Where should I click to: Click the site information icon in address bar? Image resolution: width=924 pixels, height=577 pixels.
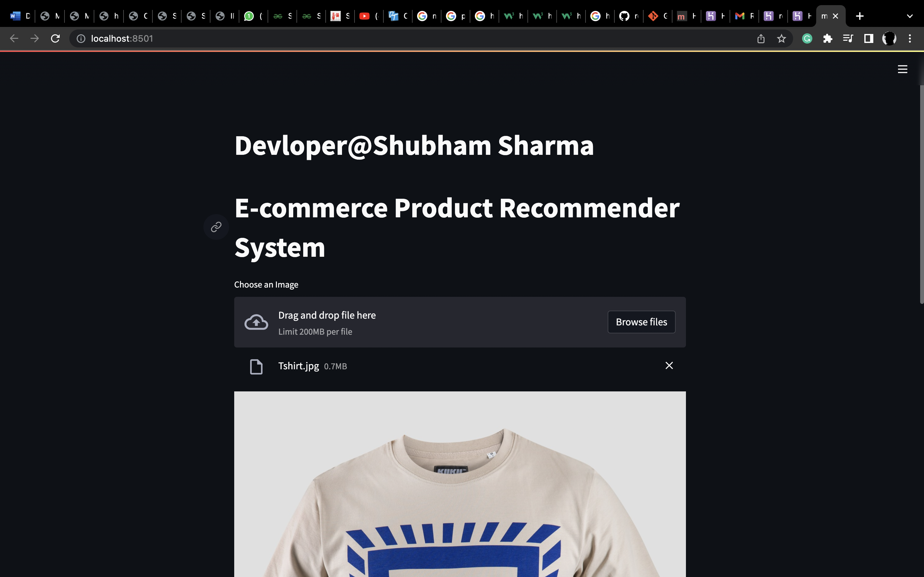(81, 38)
